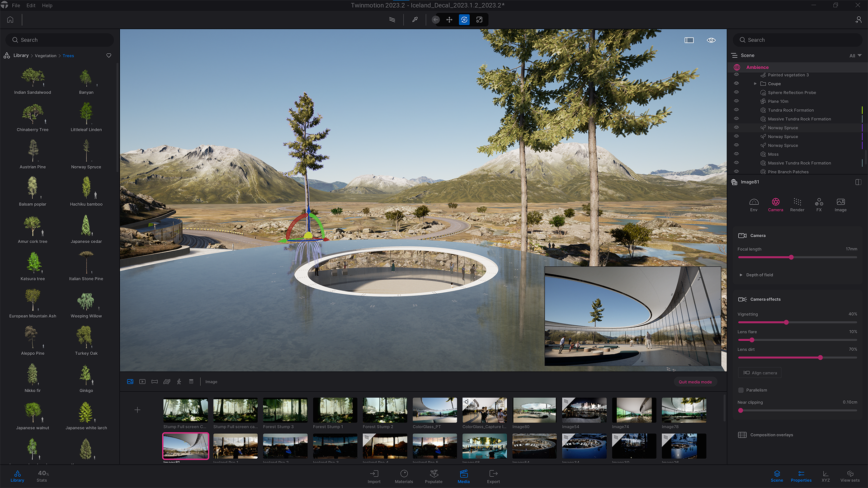Image resolution: width=868 pixels, height=488 pixels.
Task: Click Quit media mode button
Action: click(x=695, y=382)
